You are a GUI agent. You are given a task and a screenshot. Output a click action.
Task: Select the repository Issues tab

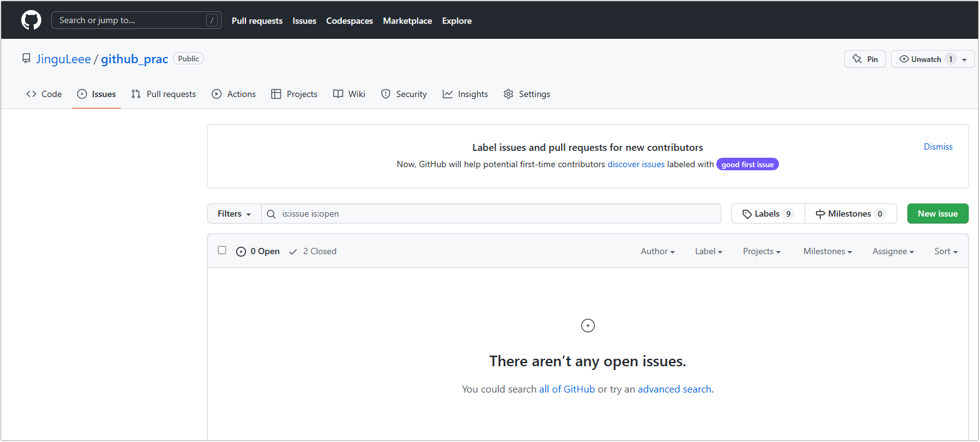[96, 94]
